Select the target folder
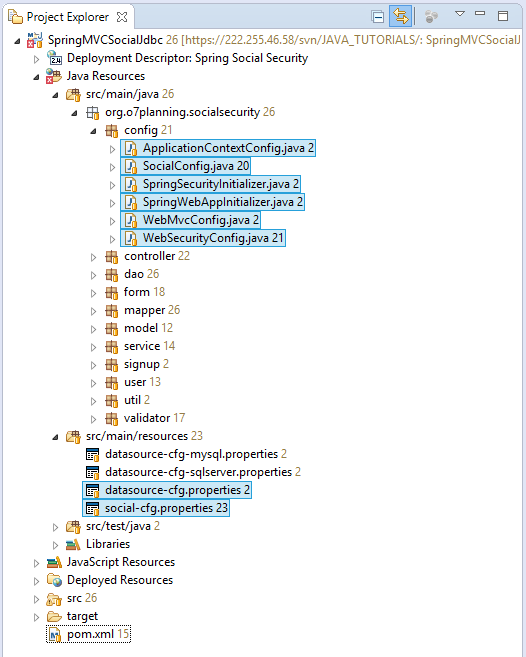The width and height of the screenshot is (526, 657). pos(82,616)
